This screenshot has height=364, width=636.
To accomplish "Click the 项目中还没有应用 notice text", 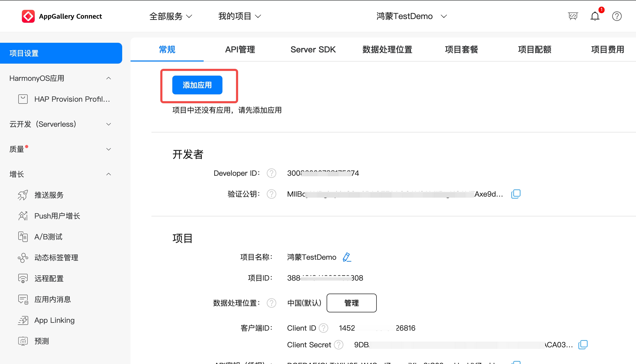I will [227, 110].
